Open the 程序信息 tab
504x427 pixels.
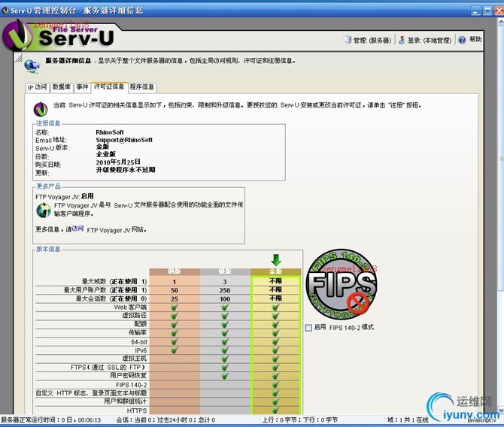(142, 87)
